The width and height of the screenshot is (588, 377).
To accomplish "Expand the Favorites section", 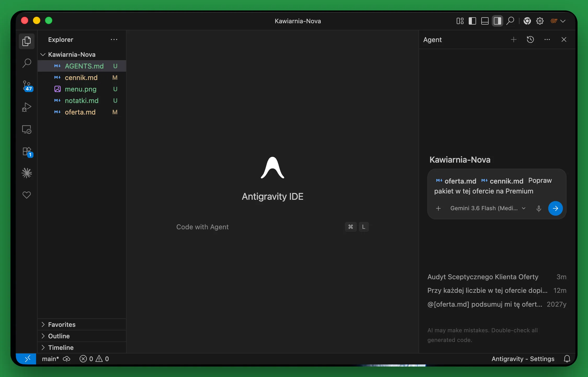I will pyautogui.click(x=82, y=324).
